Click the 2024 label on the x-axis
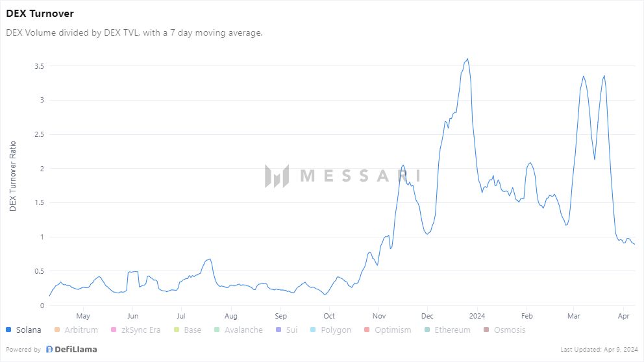This screenshot has width=644, height=362. [477, 317]
